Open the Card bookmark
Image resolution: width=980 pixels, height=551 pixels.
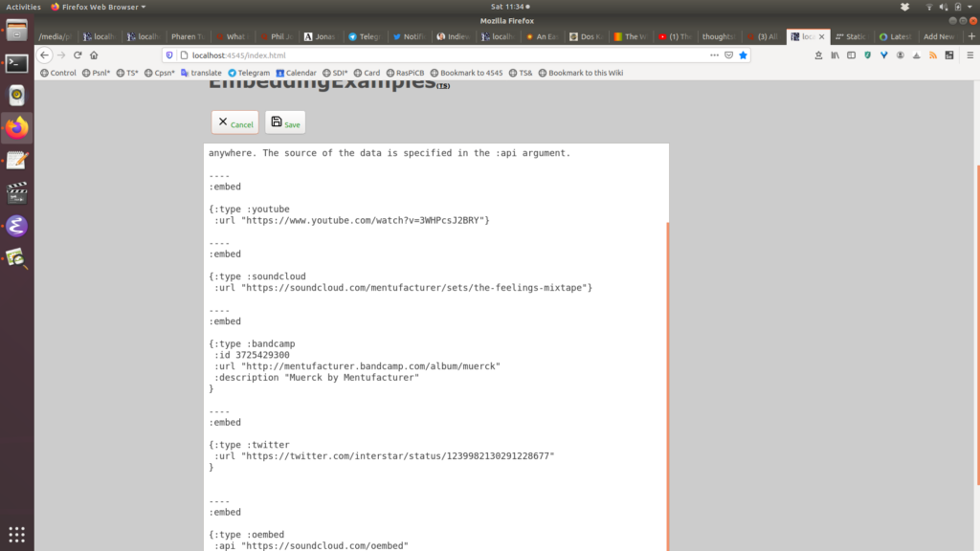tap(367, 73)
